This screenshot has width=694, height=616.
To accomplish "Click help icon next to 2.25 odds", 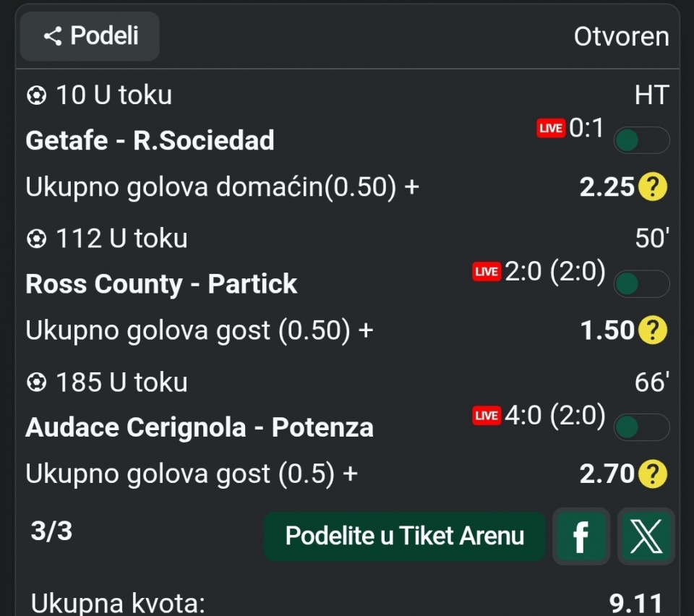I will 652,188.
